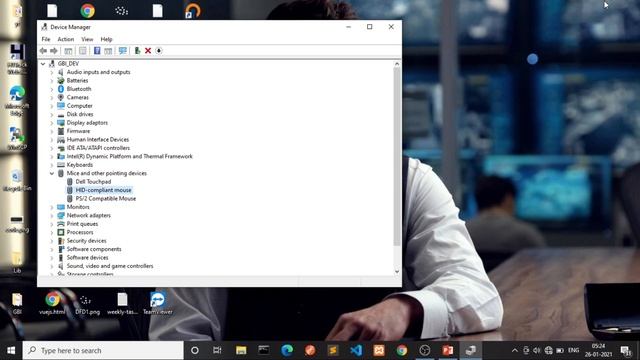The image size is (640, 360).
Task: Collapse the GBI_DEV root node
Action: [x=43, y=64]
